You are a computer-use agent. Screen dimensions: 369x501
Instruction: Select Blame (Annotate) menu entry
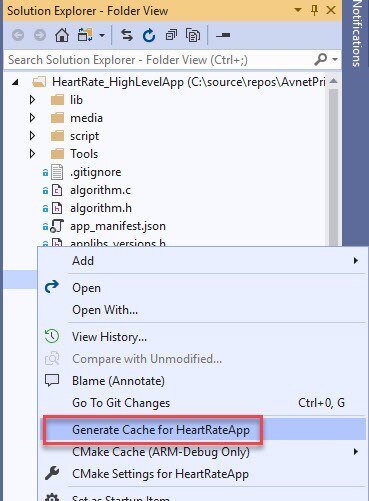pos(203,381)
